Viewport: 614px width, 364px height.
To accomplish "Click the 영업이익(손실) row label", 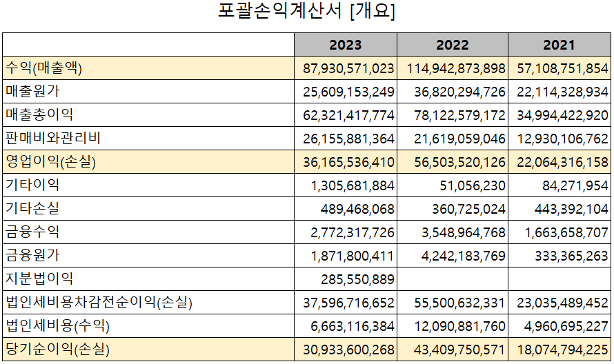I will [x=50, y=161].
